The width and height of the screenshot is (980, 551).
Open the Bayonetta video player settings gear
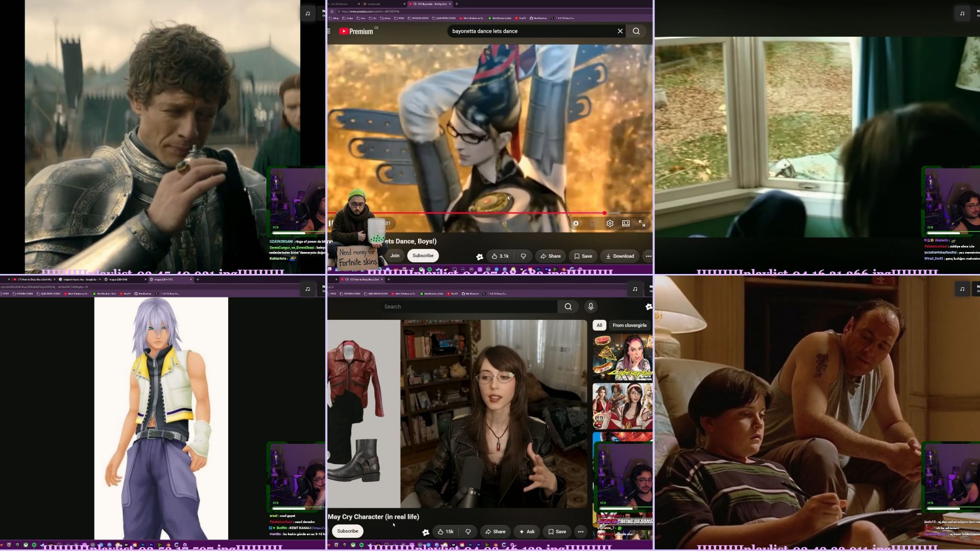[610, 223]
